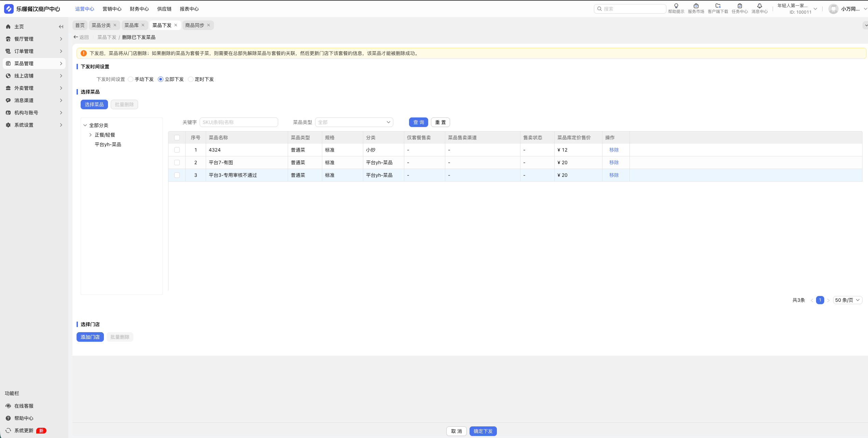Viewport: 868px width, 438px height.
Task: Collapse sidebar using arrow icon beside 主页
Action: pyautogui.click(x=61, y=27)
